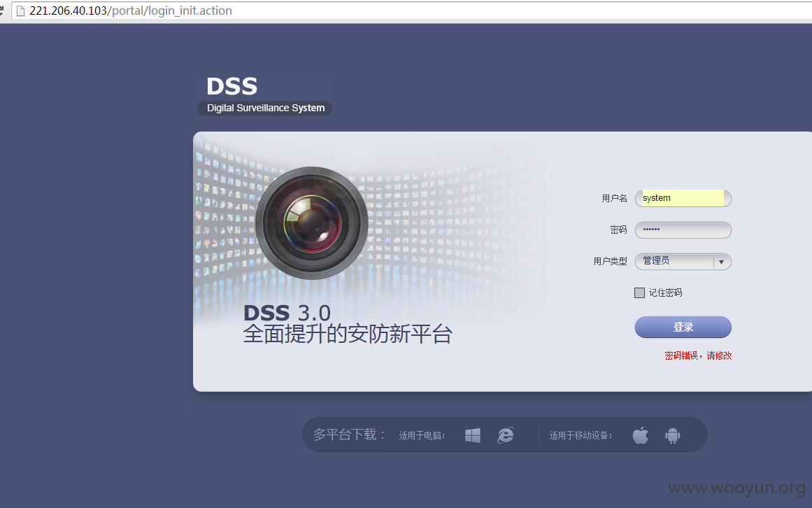Click the Digital Surveillance System label
812x508 pixels.
265,108
